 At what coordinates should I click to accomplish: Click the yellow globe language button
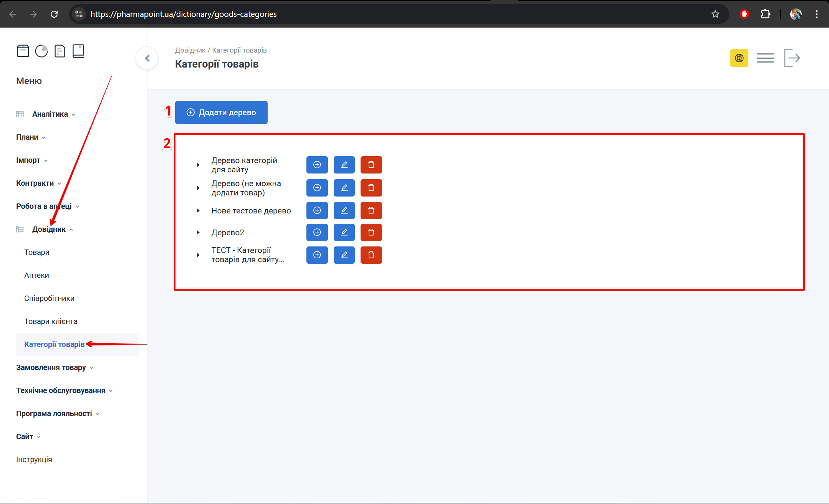[739, 58]
